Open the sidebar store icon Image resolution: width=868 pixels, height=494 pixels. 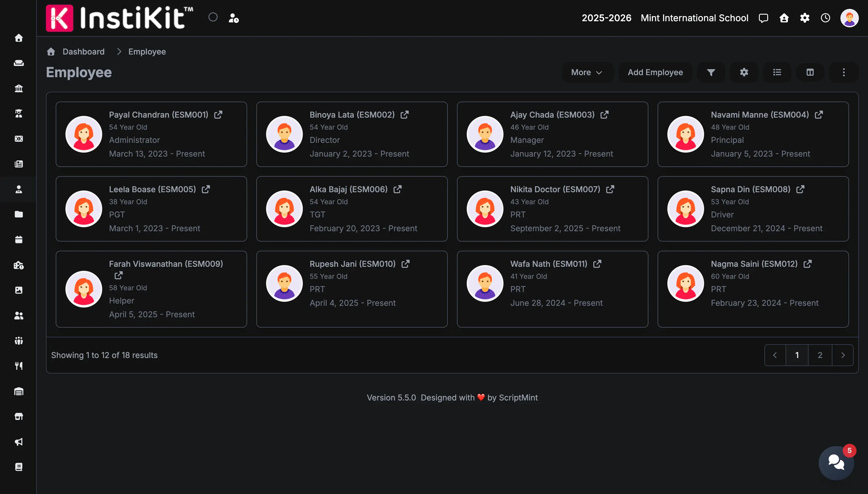[x=19, y=416]
